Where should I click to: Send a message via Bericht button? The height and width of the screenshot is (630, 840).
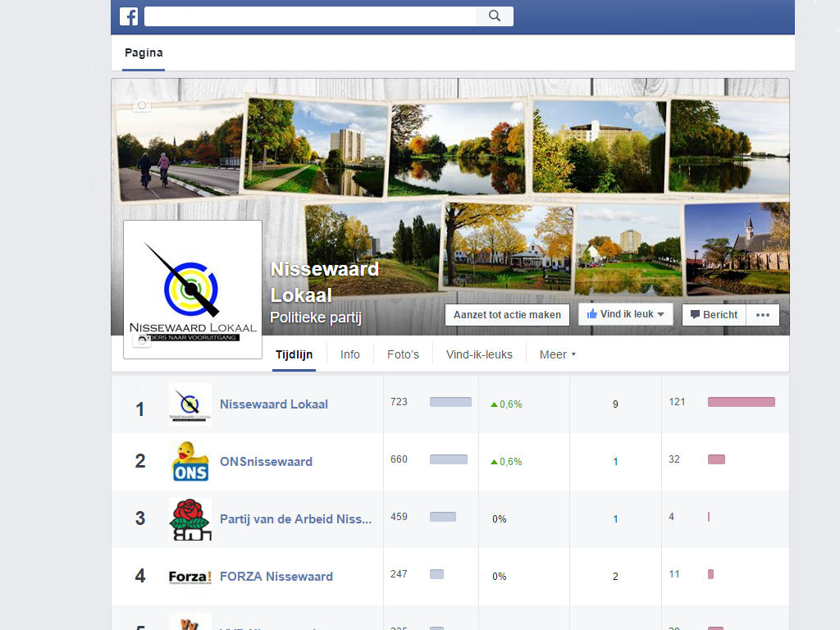(714, 315)
